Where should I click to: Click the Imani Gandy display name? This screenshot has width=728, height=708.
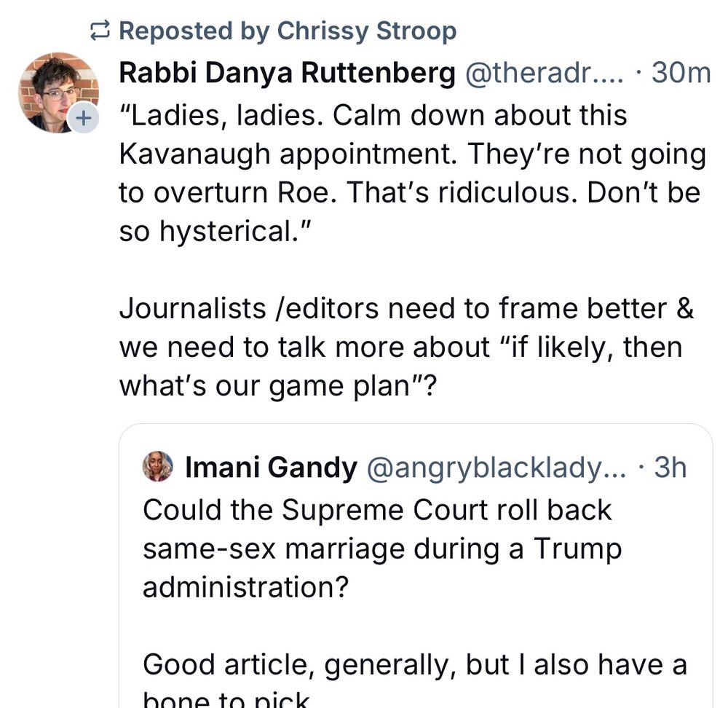coord(271,468)
